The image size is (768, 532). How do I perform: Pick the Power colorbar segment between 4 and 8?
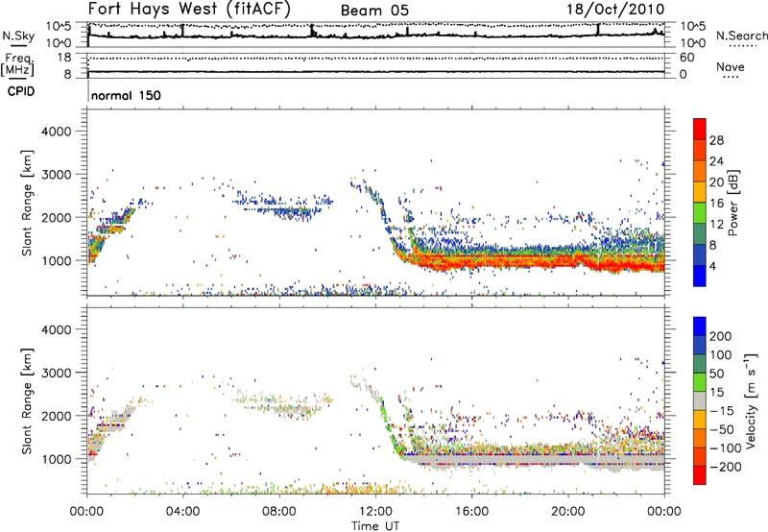pyautogui.click(x=700, y=254)
